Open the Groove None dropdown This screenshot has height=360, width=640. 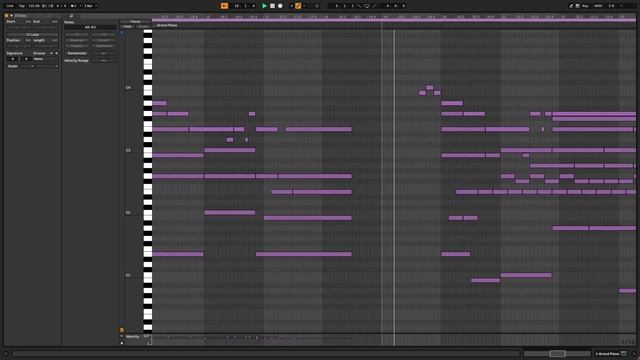click(x=45, y=59)
